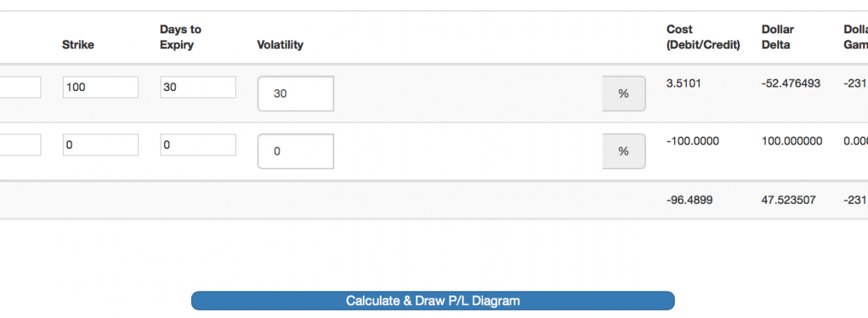Viewport: 868px width, 318px height.
Task: Click the percent sign in the second row
Action: (x=624, y=152)
